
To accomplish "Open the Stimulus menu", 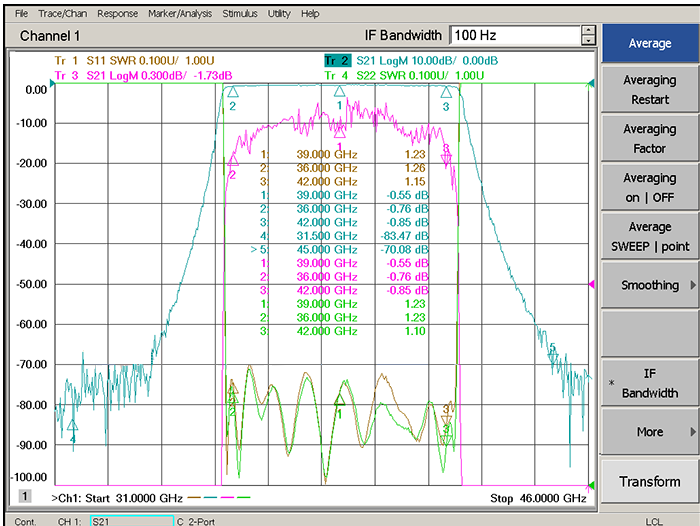I will click(240, 13).
